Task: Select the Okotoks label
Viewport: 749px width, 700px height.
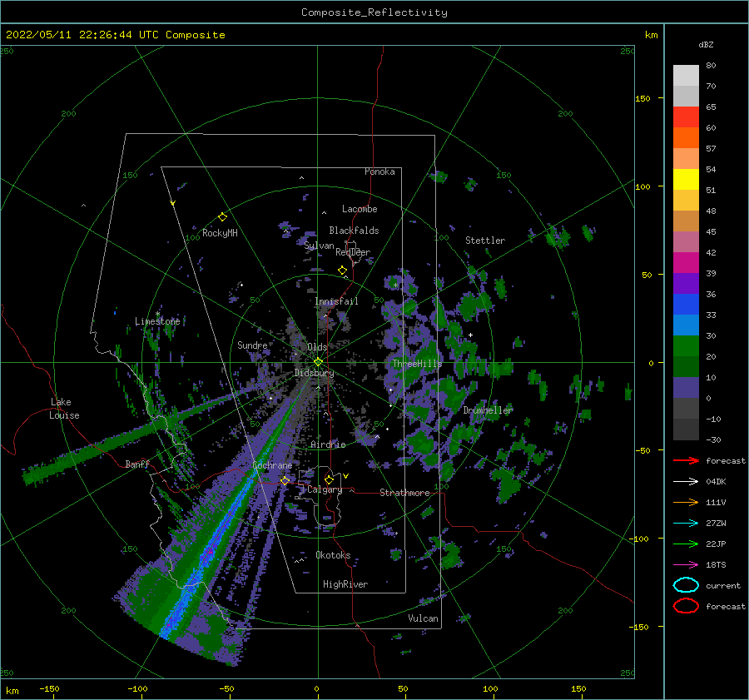Action: 333,554
